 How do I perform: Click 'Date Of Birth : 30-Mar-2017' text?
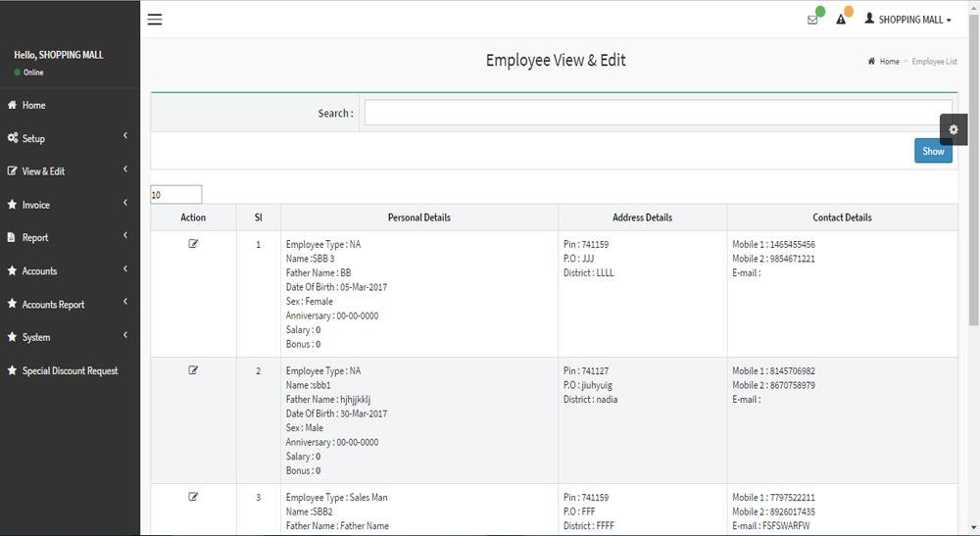(x=336, y=414)
